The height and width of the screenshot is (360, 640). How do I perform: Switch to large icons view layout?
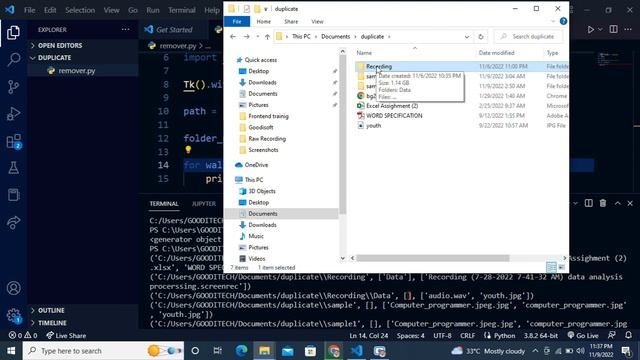click(x=562, y=267)
